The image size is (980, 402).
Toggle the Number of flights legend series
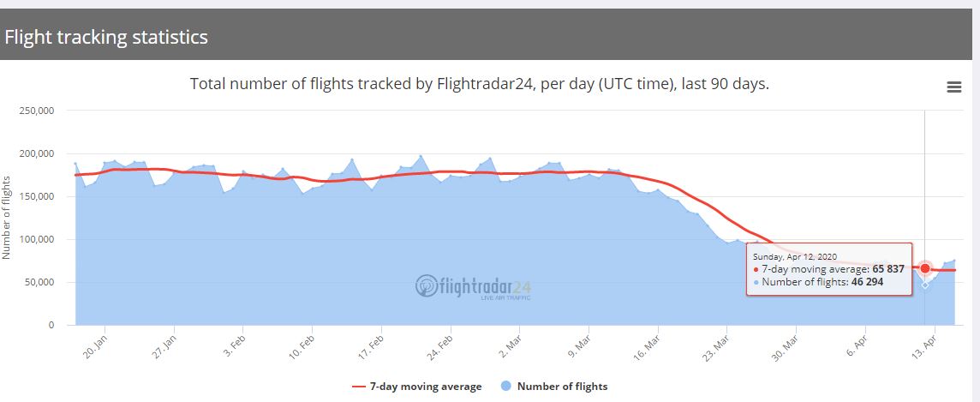pos(562,387)
